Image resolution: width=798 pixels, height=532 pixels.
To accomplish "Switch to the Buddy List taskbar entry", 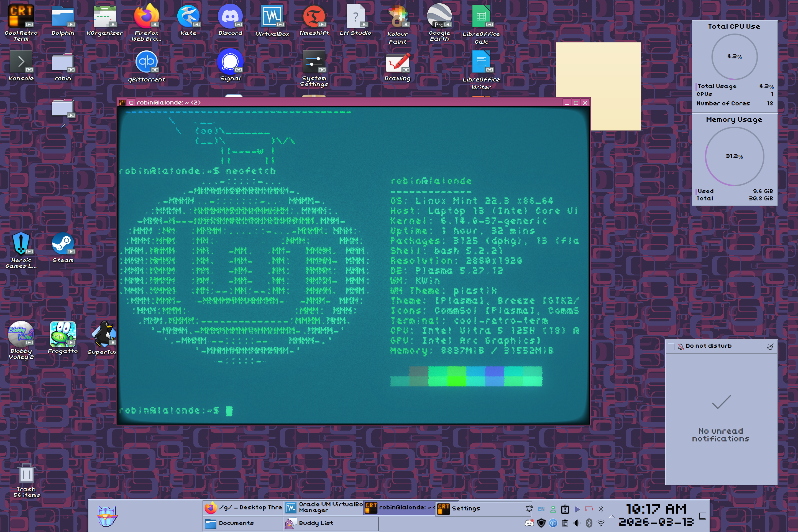I will [330, 523].
